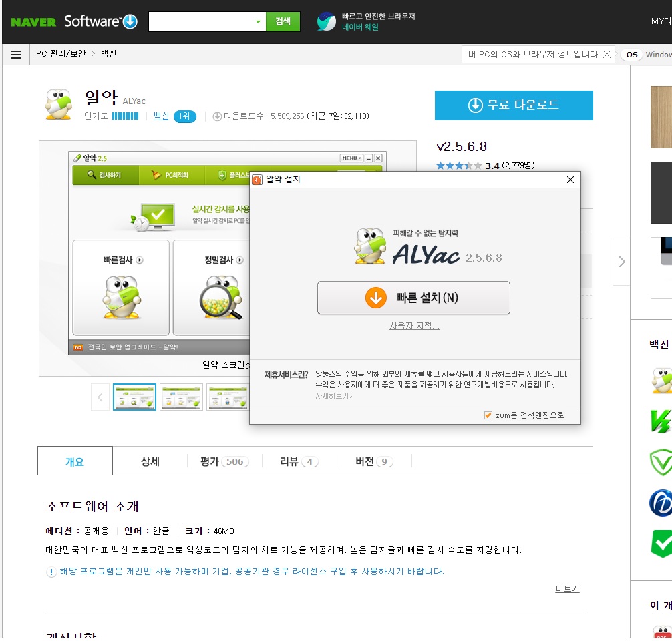Click the ALYac app icon beside title
The image size is (672, 641).
59,104
